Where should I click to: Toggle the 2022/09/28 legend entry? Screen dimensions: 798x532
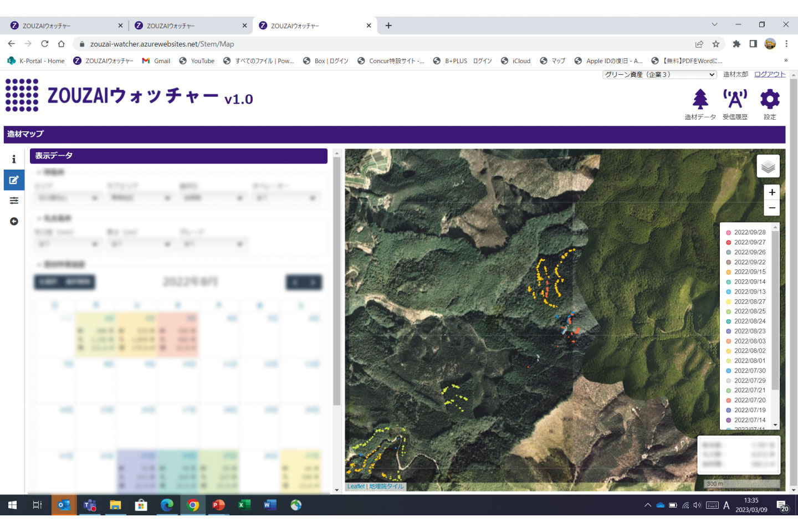[749, 233]
